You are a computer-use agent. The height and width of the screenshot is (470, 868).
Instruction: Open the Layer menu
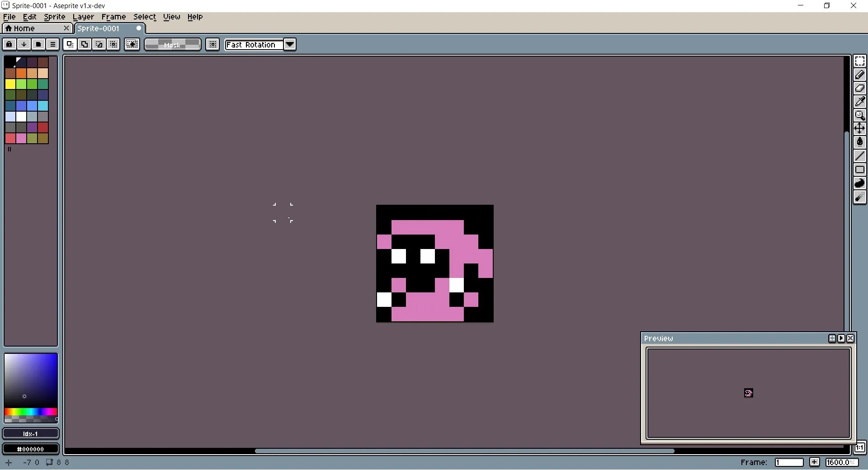pos(83,17)
